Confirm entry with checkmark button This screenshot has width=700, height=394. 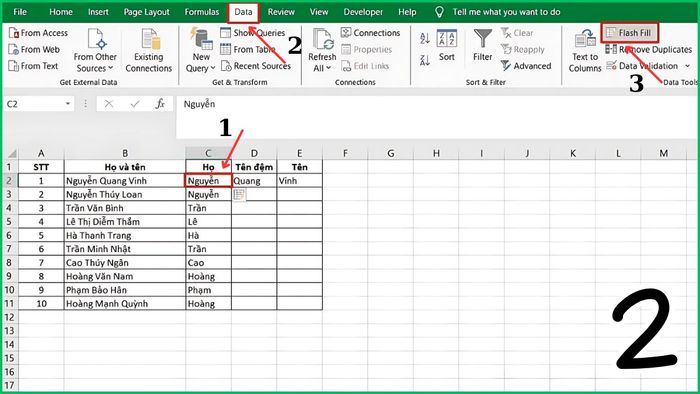pyautogui.click(x=135, y=104)
